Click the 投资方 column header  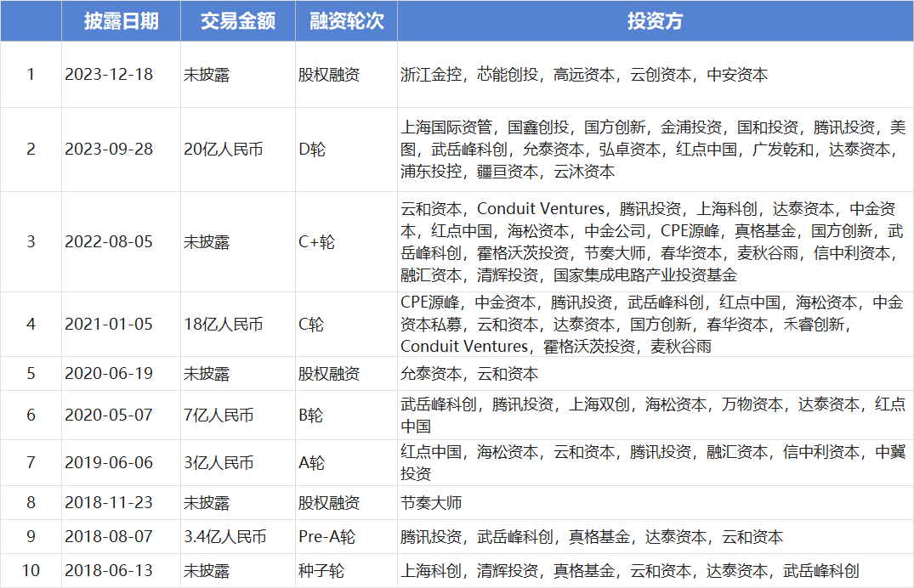(655, 21)
